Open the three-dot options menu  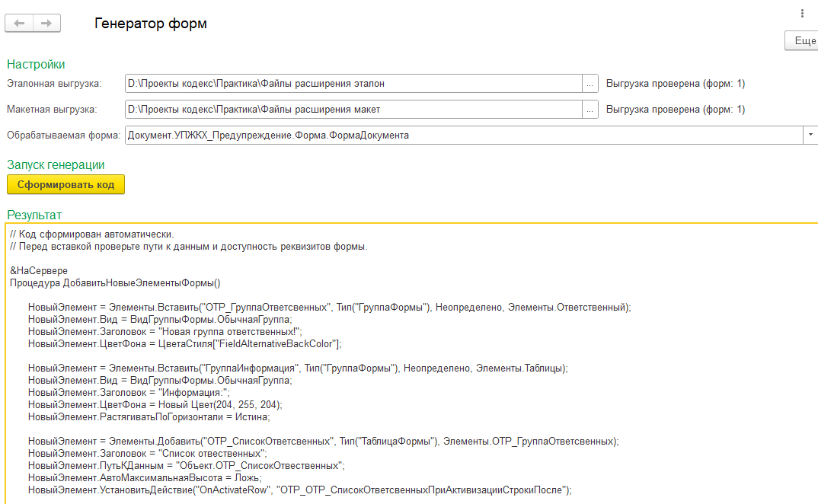pyautogui.click(x=802, y=14)
